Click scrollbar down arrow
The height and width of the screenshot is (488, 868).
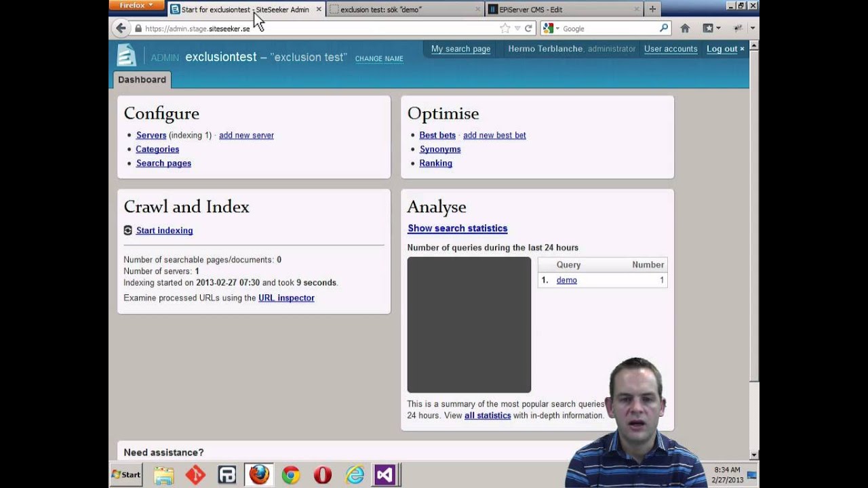(x=754, y=455)
